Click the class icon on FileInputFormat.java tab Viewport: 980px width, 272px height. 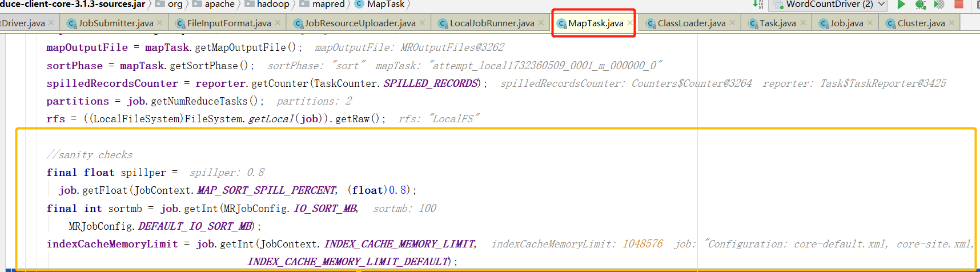click(x=180, y=23)
